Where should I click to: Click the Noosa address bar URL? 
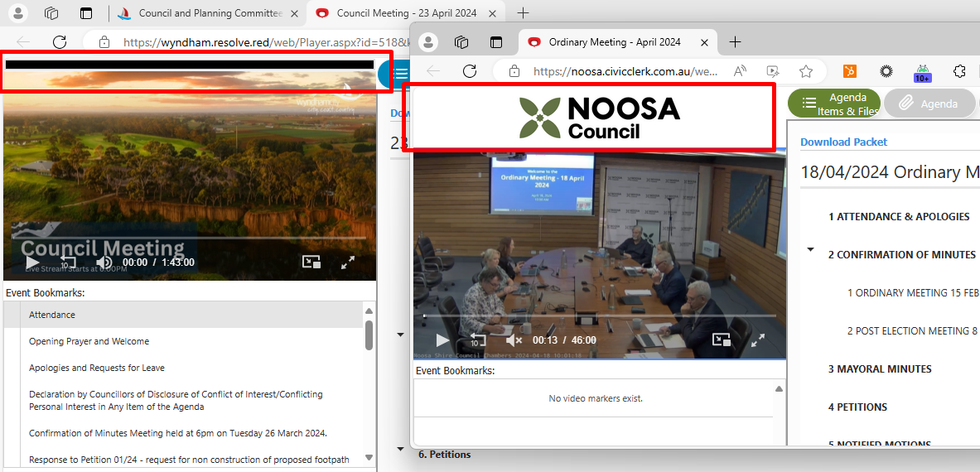(x=625, y=71)
